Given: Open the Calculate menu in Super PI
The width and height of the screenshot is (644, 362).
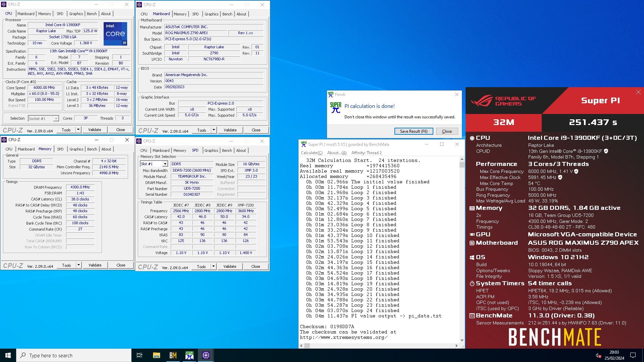Looking at the screenshot, I should pyautogui.click(x=312, y=153).
